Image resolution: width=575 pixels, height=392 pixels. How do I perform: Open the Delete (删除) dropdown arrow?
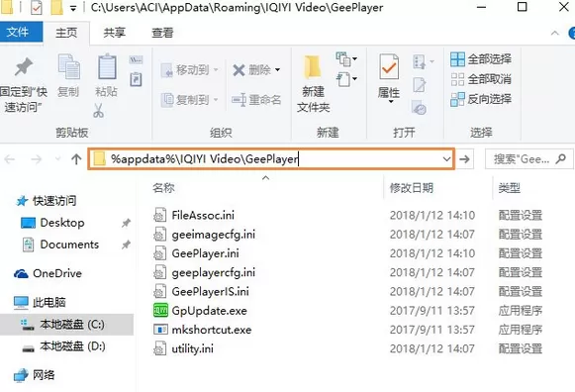277,69
